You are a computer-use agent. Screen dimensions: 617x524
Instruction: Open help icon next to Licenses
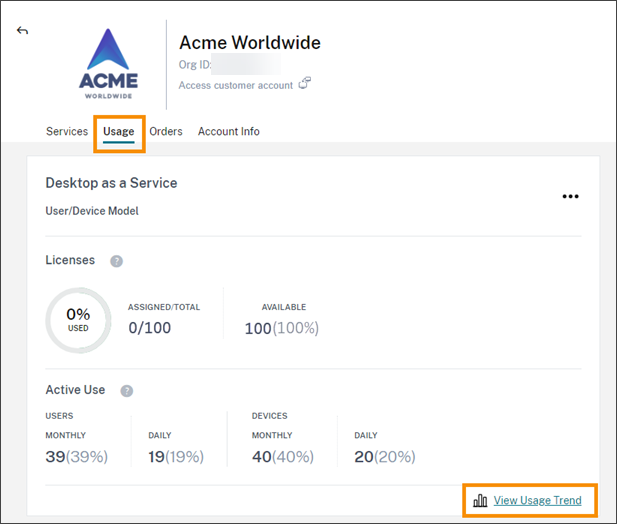(116, 261)
